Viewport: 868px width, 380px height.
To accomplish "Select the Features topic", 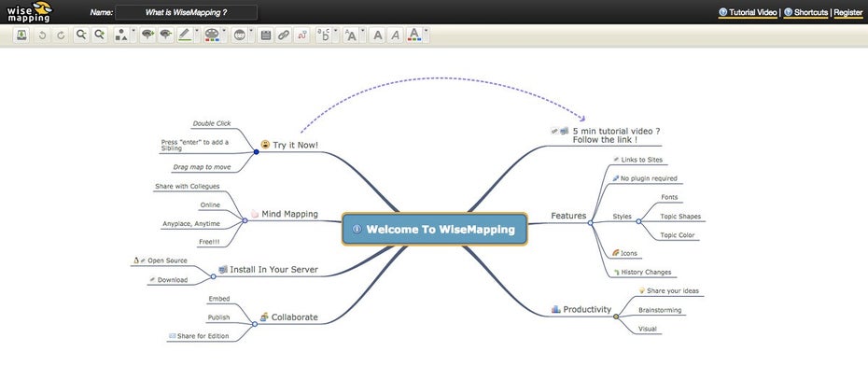I will [568, 216].
